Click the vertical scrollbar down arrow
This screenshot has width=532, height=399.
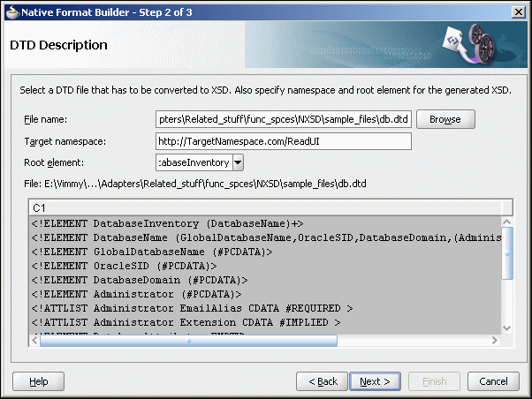pyautogui.click(x=507, y=328)
